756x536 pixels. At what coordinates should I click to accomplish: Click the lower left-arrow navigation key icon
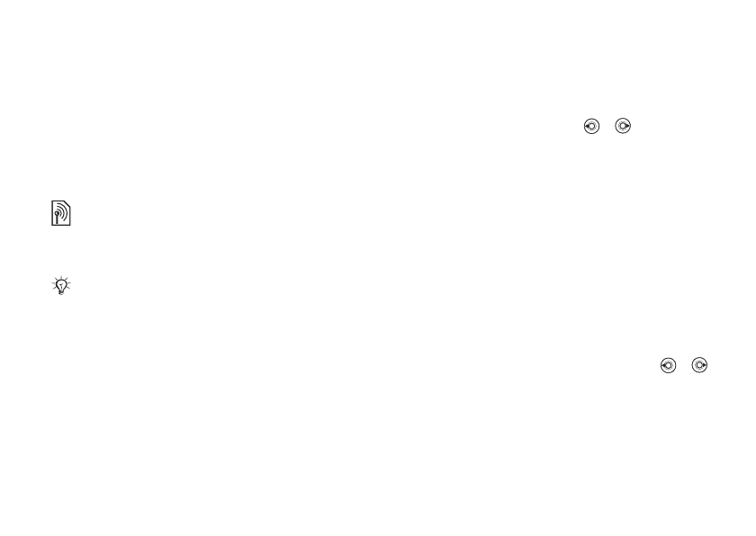tap(668, 365)
